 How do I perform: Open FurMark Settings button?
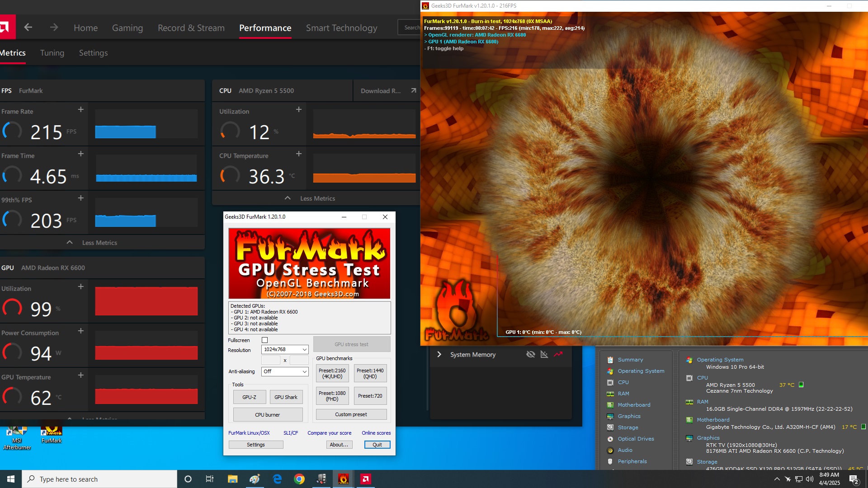coord(256,445)
